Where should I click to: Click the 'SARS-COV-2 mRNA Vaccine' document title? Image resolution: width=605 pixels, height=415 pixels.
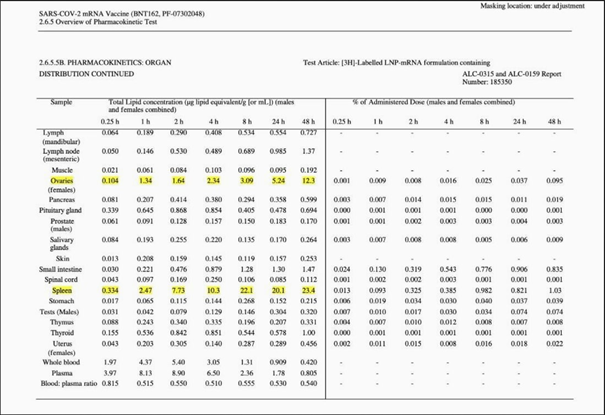(122, 14)
